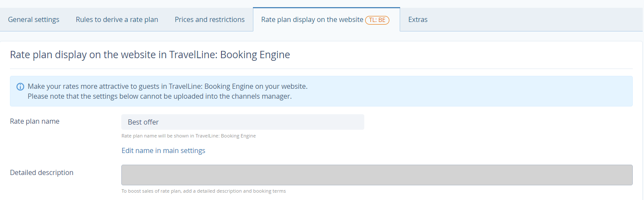
Task: Go to the Extras tab
Action: click(418, 19)
